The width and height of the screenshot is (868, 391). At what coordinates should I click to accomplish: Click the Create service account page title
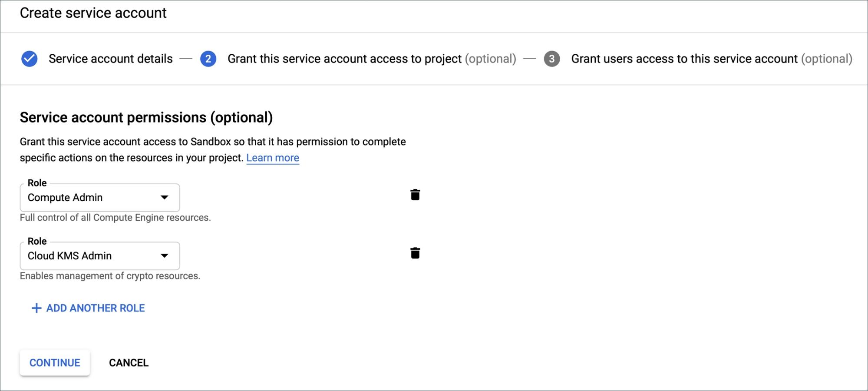click(x=93, y=13)
